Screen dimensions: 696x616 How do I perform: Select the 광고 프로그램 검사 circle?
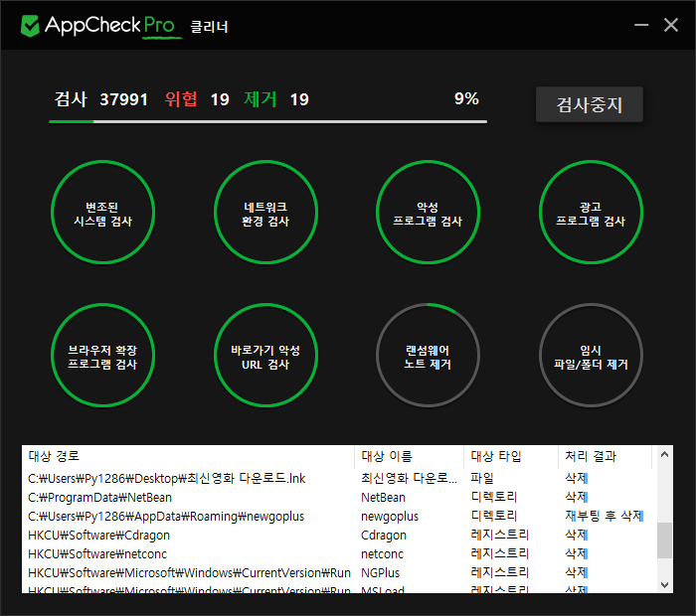pyautogui.click(x=591, y=213)
